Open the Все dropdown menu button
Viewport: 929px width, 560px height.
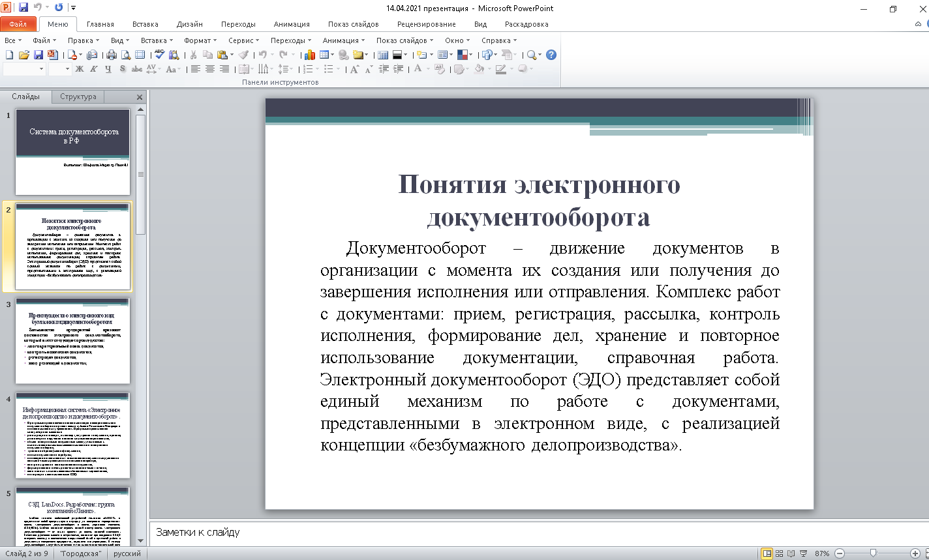12,40
